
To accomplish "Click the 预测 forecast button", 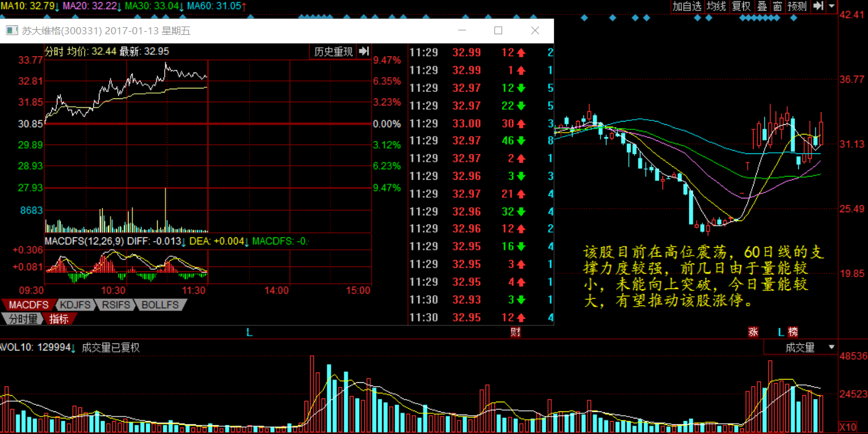I will click(797, 6).
